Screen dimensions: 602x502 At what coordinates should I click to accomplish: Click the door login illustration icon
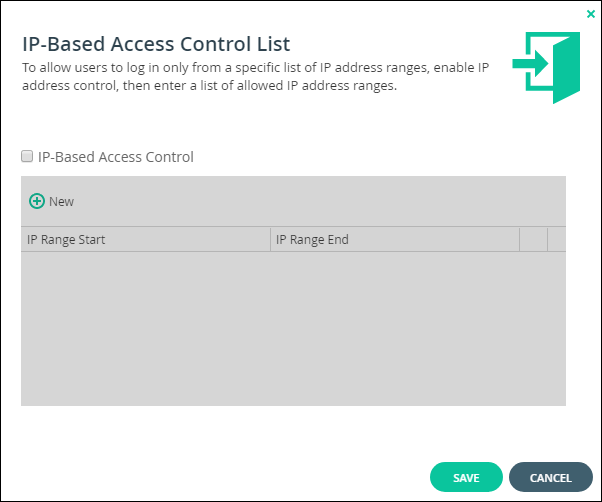pos(546,68)
